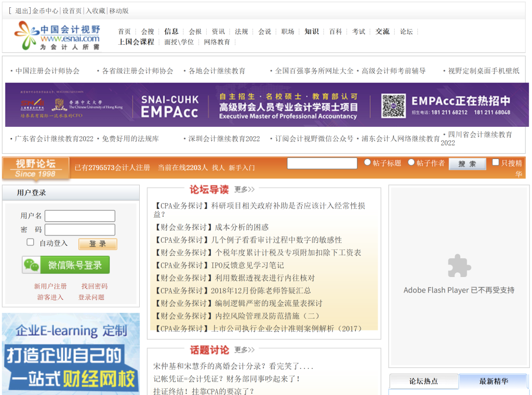Open the post IPO反馈意见学习笔记
This screenshot has width=532, height=395.
tap(247, 265)
